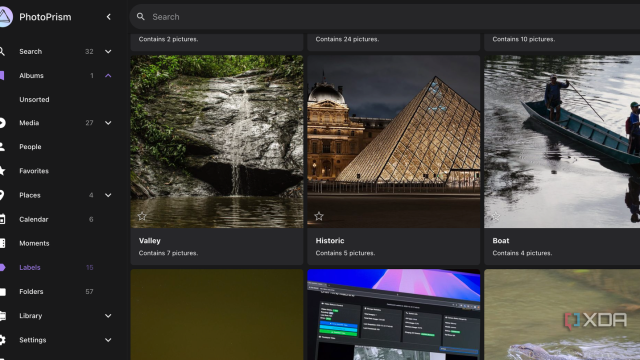Collapse the sidebar with the left chevron

[x=109, y=17]
